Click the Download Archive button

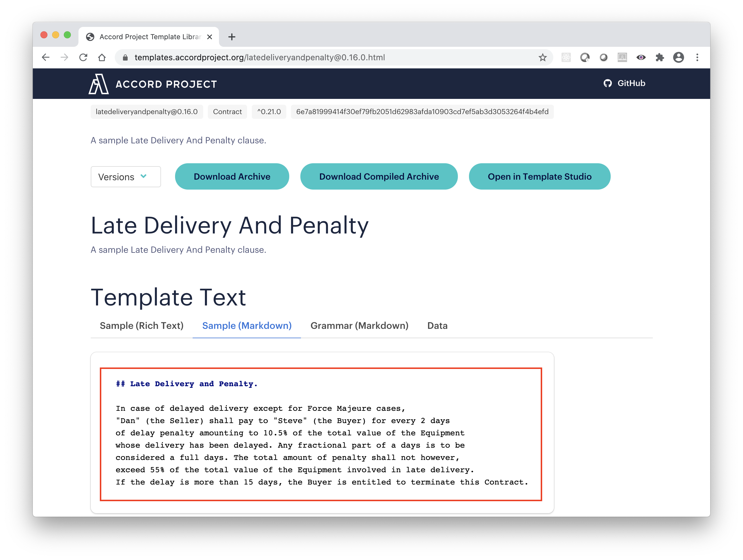[232, 176]
